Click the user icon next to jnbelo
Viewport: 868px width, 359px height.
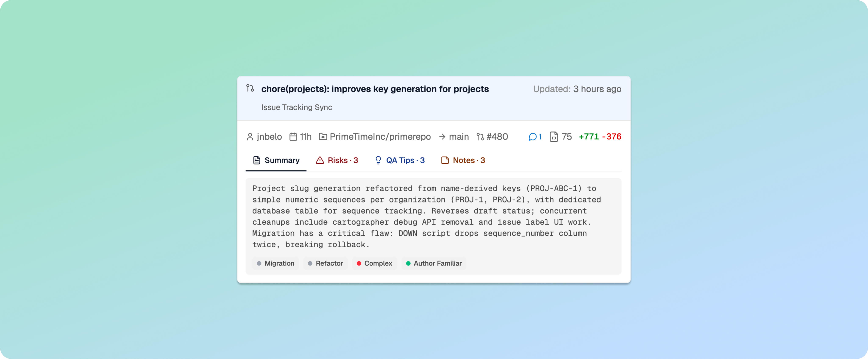click(x=250, y=137)
